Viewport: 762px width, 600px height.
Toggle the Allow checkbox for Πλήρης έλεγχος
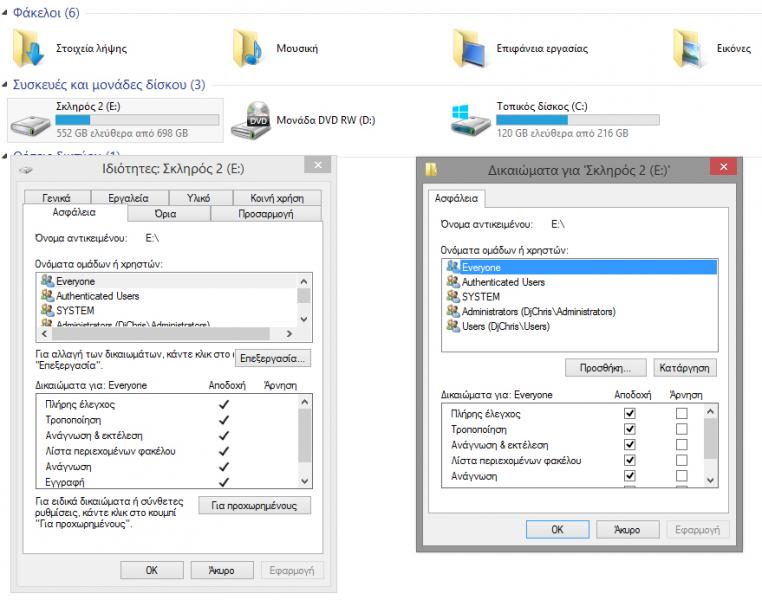coord(630,414)
